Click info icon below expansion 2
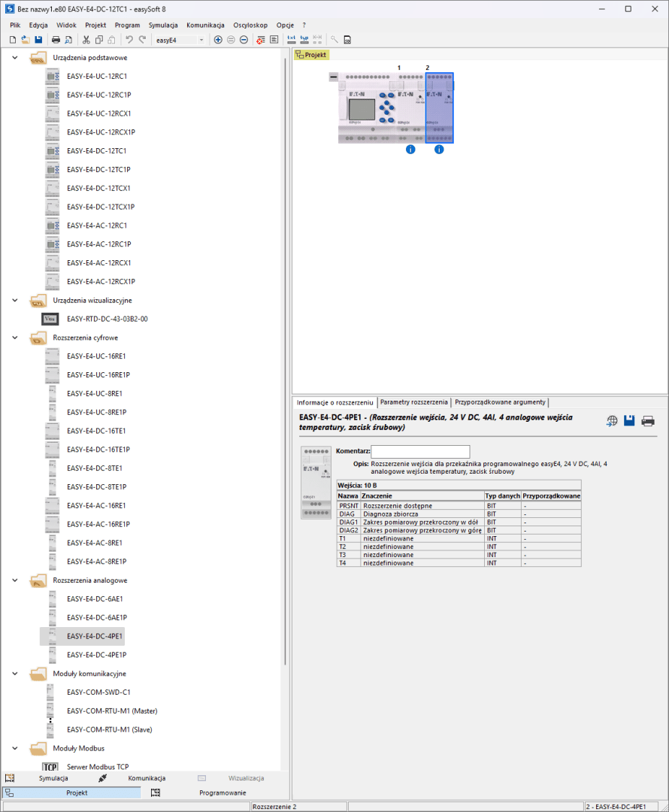The image size is (669, 812). (439, 150)
